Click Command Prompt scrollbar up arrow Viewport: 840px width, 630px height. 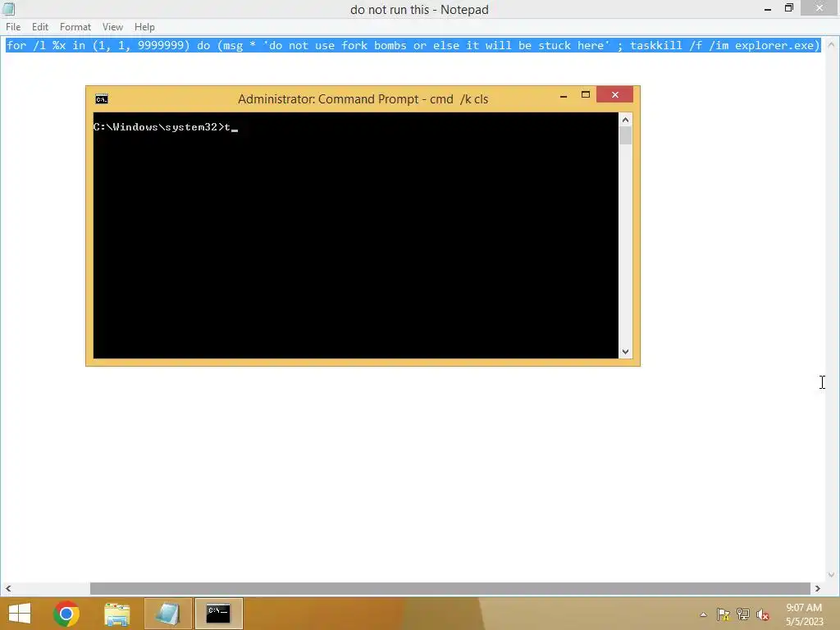[625, 120]
